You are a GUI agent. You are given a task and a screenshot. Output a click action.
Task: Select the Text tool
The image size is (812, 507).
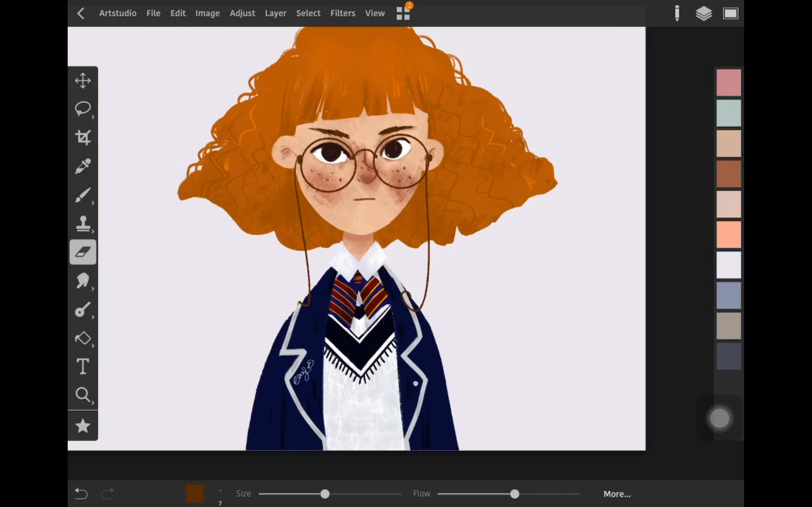click(83, 367)
